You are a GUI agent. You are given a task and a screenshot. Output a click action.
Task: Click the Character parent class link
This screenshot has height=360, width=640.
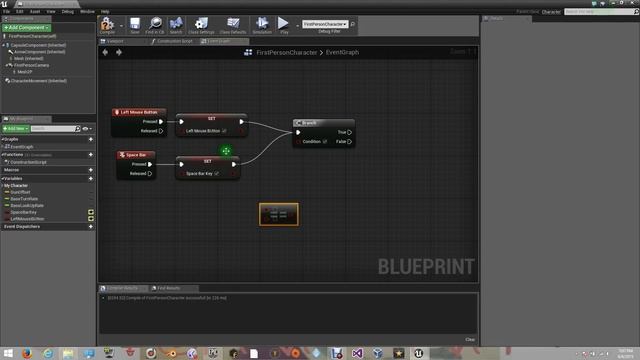pyautogui.click(x=551, y=12)
